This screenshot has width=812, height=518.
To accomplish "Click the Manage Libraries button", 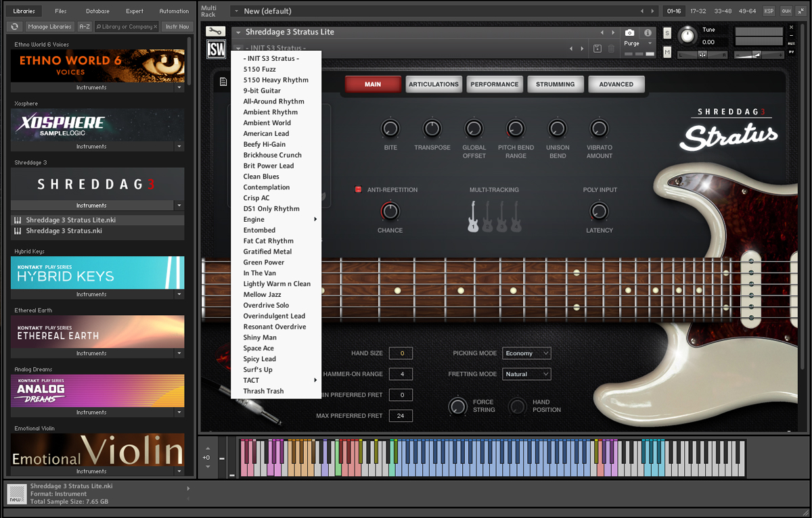I will point(49,26).
